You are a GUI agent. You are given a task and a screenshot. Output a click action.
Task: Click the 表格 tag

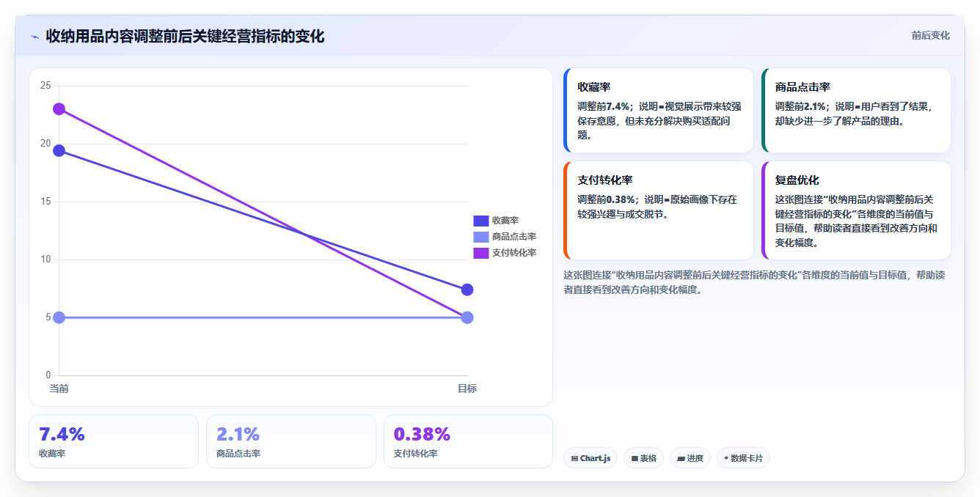(643, 458)
